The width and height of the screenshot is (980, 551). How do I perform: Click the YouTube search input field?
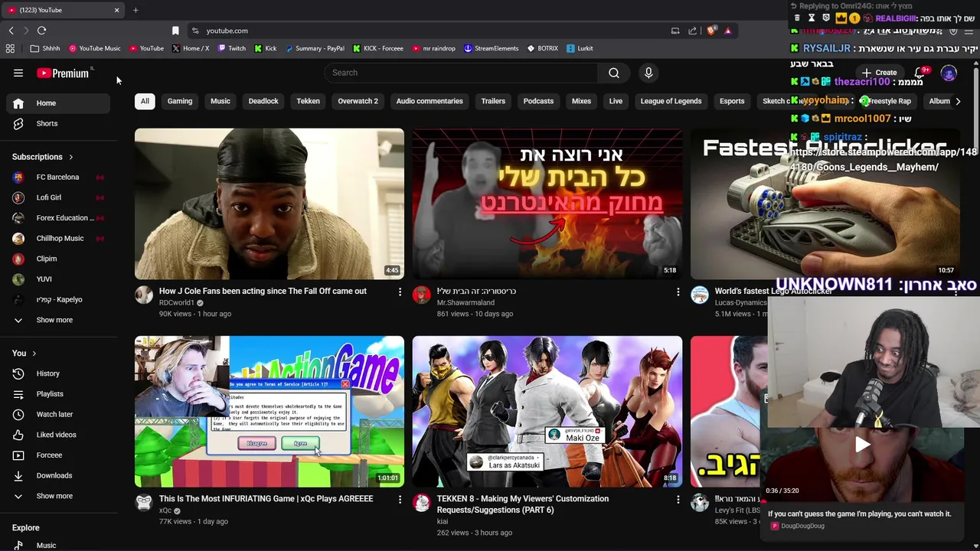tap(461, 73)
